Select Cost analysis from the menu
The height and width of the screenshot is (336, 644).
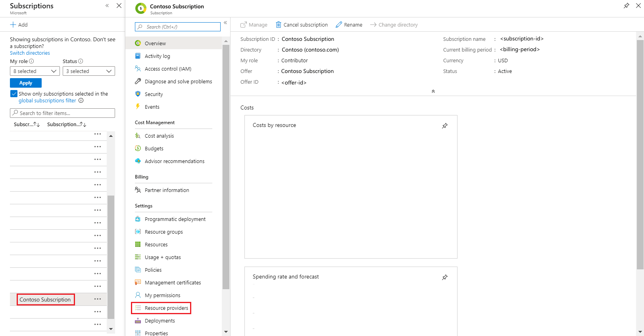[x=159, y=136]
